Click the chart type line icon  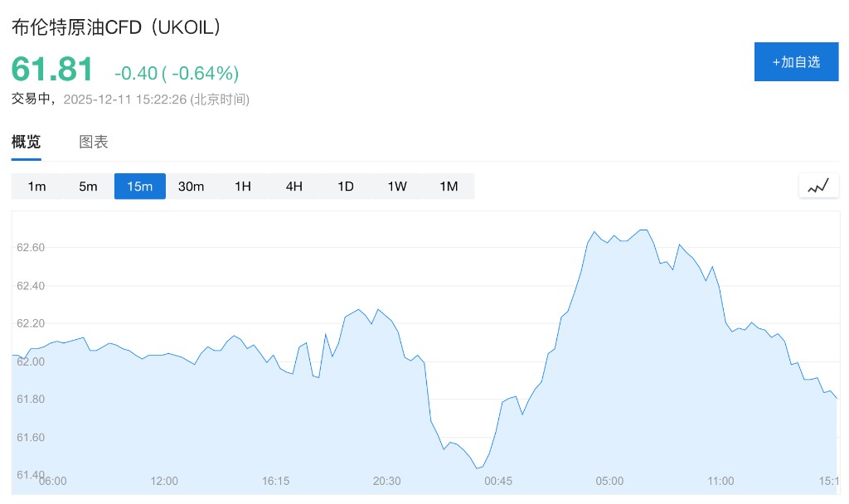(x=818, y=187)
